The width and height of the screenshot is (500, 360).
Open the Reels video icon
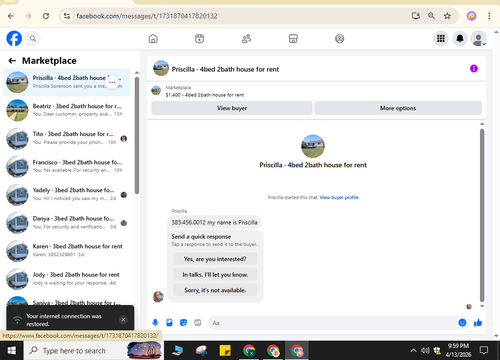tap(199, 39)
